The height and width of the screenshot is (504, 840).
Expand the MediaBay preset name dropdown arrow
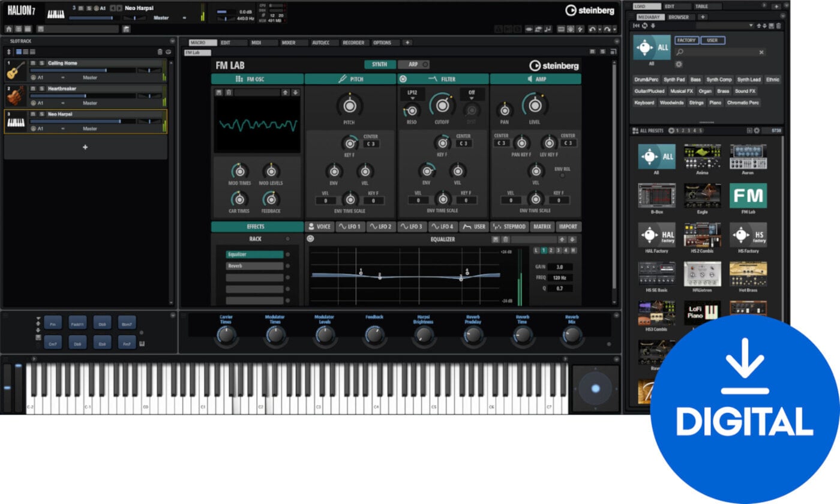point(751,26)
